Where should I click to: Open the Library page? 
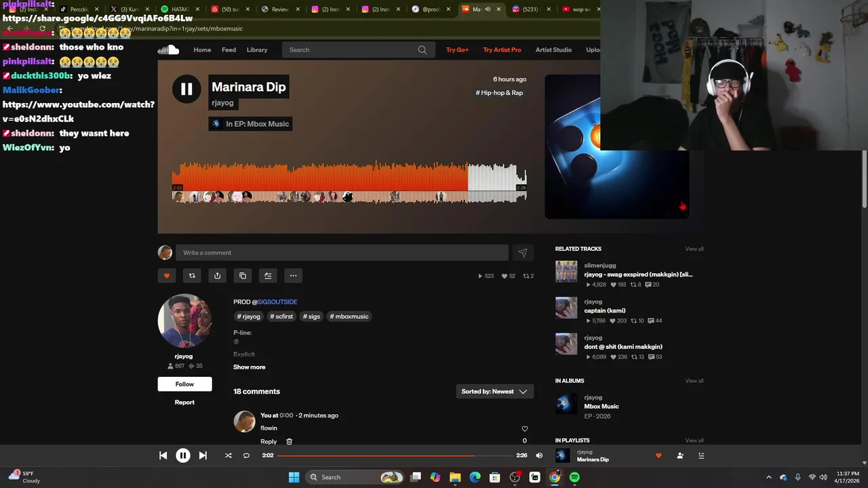[x=256, y=49]
